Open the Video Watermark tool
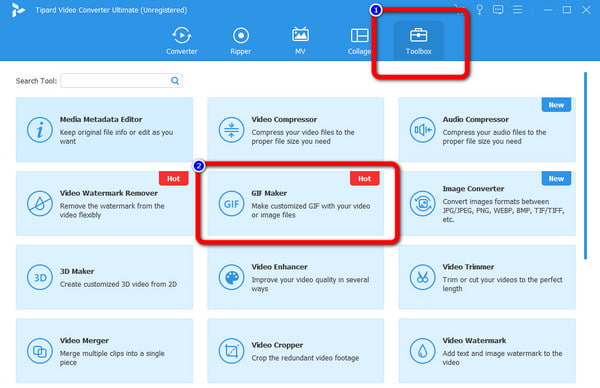 click(487, 351)
